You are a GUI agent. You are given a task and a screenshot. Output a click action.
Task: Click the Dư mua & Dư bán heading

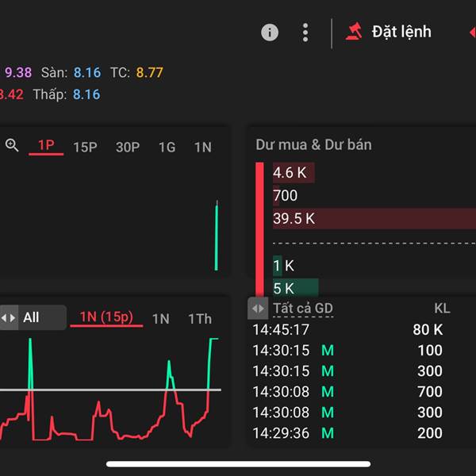[x=313, y=144]
